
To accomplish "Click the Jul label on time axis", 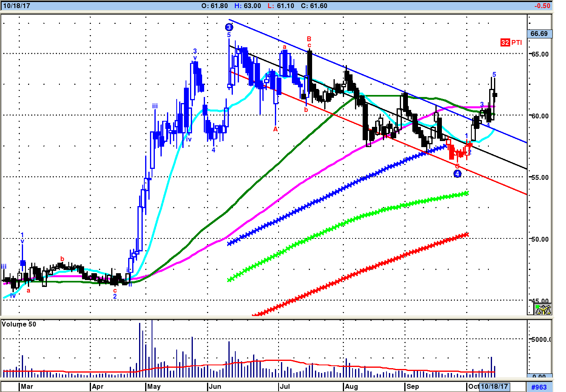I will (285, 387).
